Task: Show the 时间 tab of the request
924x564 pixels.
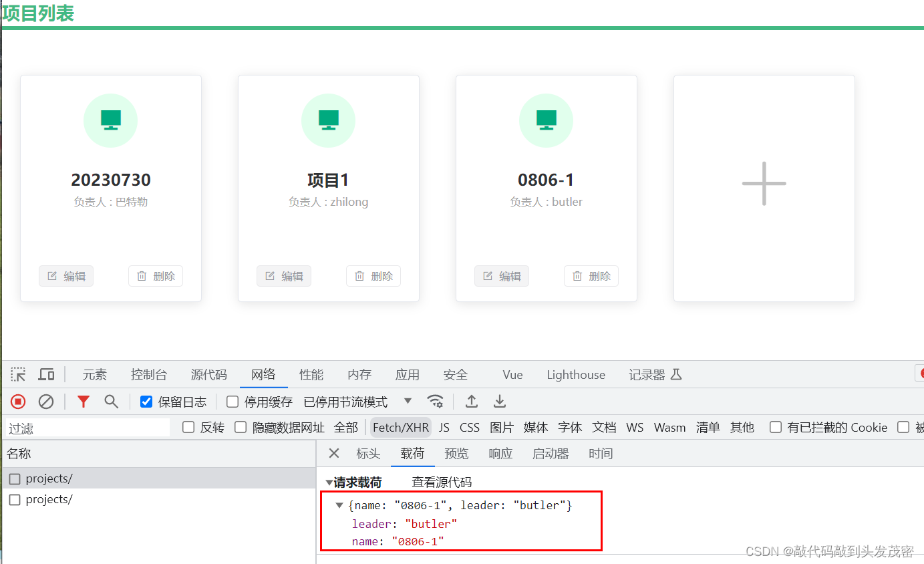Action: 601,454
